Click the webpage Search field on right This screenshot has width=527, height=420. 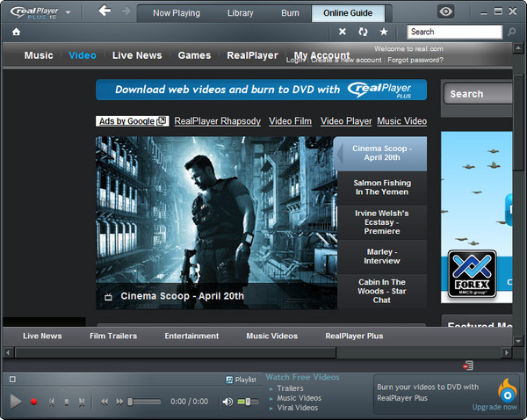pos(479,94)
